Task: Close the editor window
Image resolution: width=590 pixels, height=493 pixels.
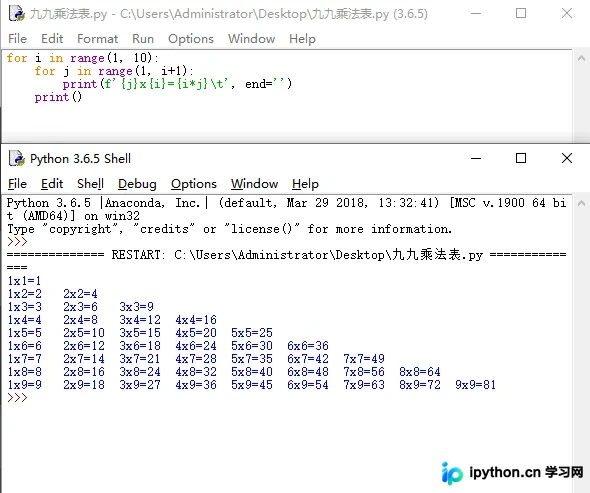Action: (567, 13)
